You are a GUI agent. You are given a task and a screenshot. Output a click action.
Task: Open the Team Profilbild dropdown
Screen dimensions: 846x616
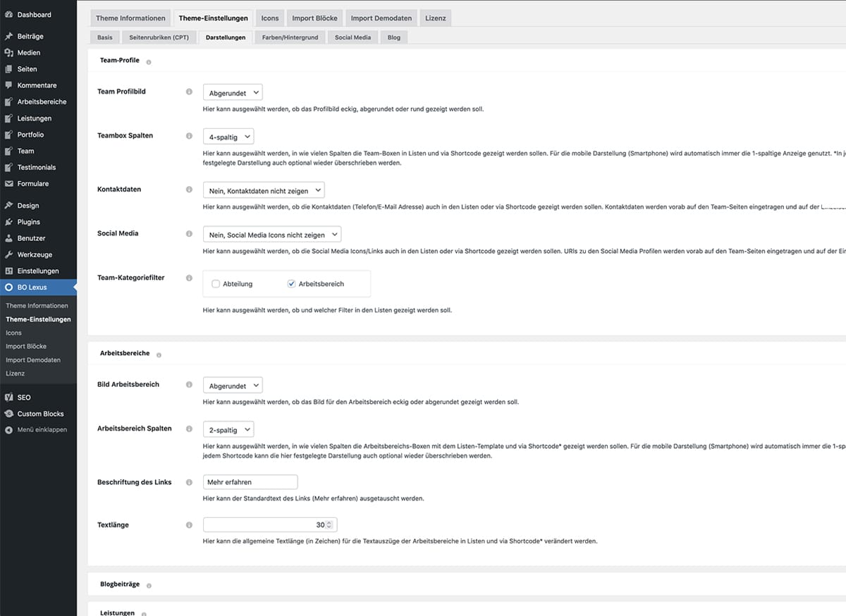[232, 92]
